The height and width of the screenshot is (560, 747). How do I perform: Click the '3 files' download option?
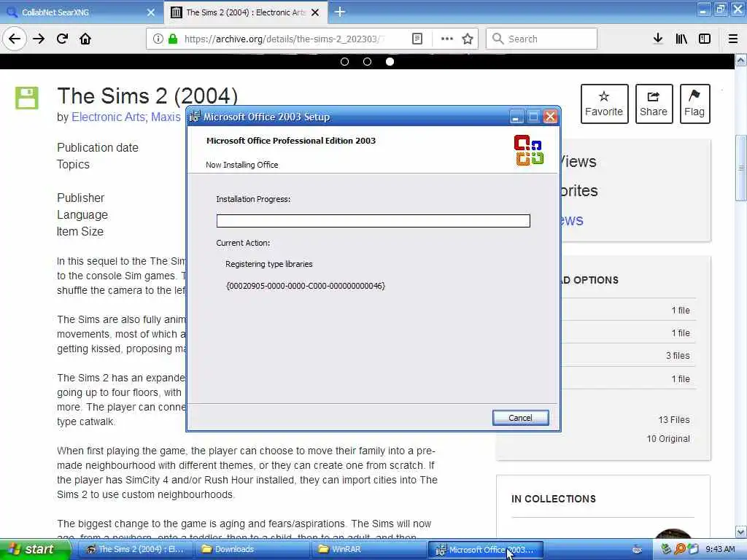678,356
